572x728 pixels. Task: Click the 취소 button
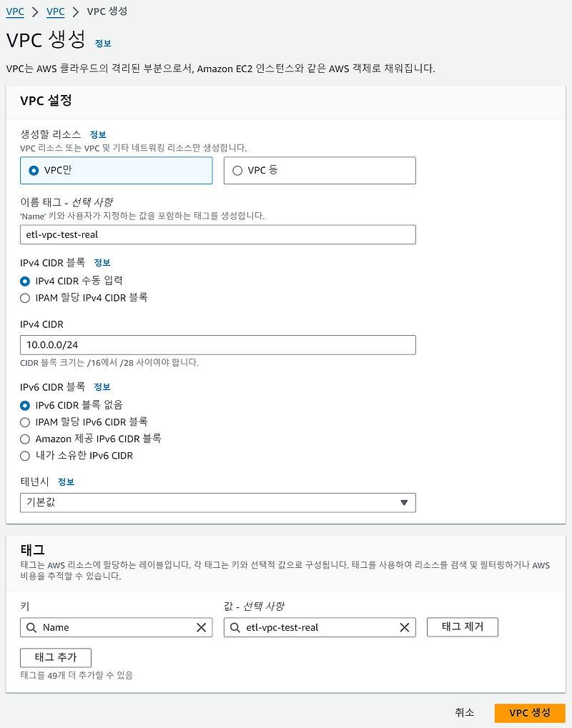464,712
